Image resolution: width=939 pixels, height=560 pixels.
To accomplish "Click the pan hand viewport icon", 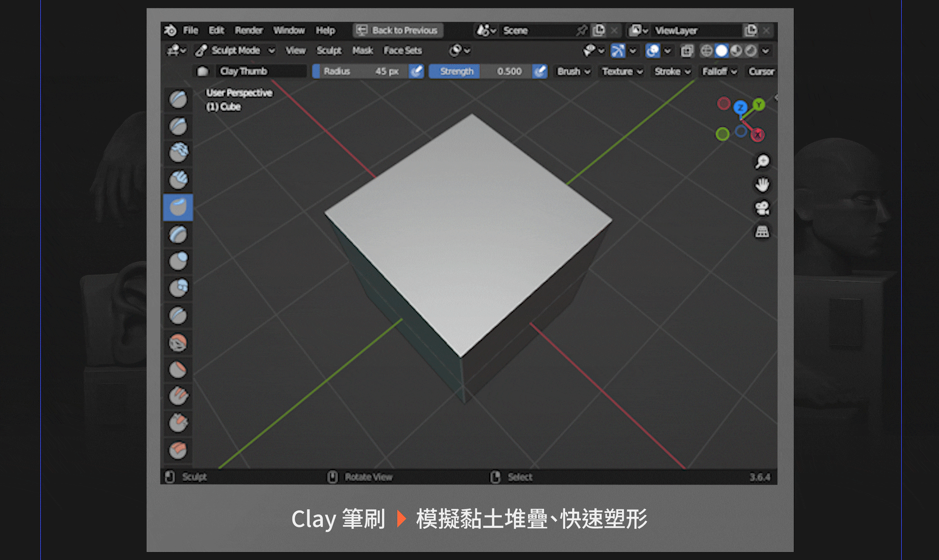I will (762, 185).
